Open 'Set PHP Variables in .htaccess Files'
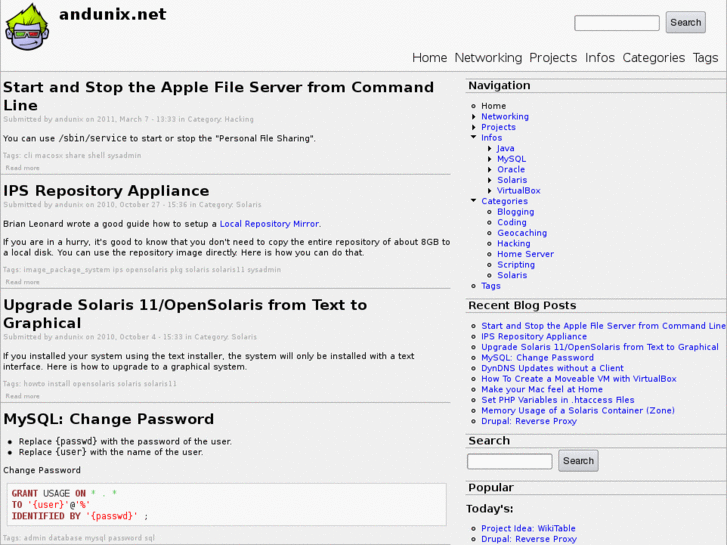 558,400
